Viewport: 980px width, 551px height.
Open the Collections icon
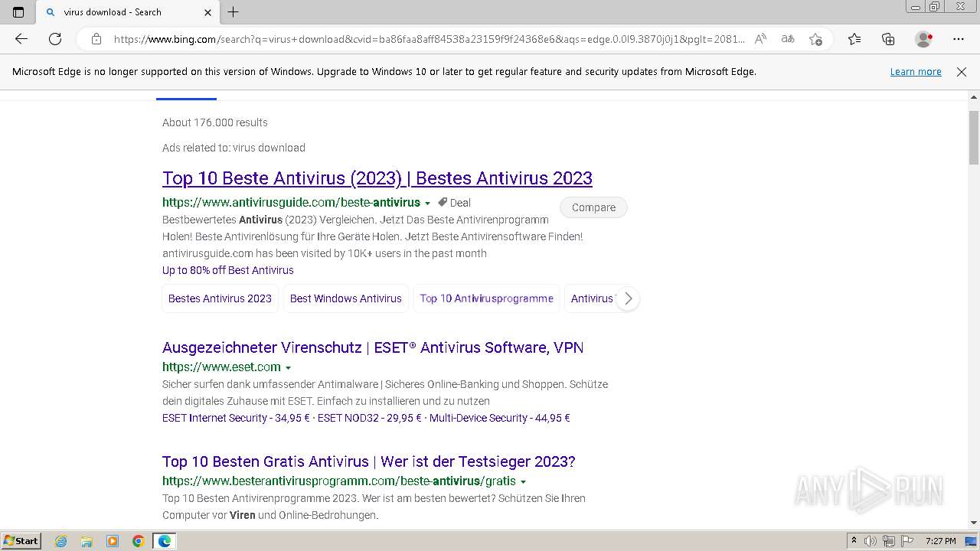888,39
